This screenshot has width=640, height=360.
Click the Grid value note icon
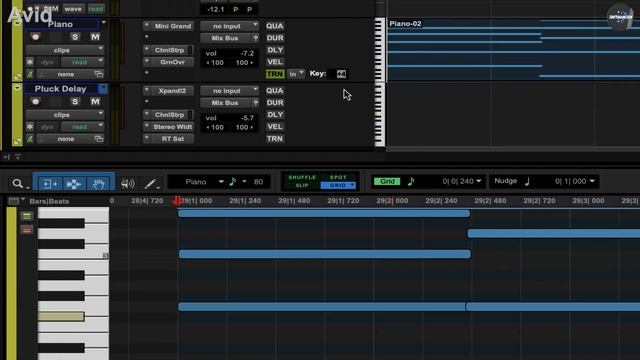pyautogui.click(x=411, y=181)
